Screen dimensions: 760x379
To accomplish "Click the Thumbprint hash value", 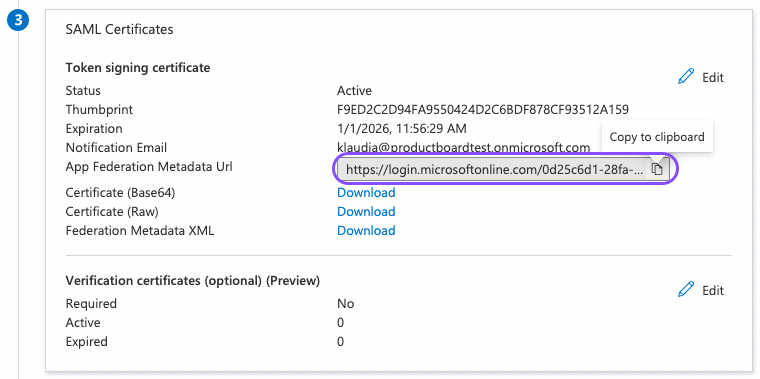I will click(x=483, y=110).
